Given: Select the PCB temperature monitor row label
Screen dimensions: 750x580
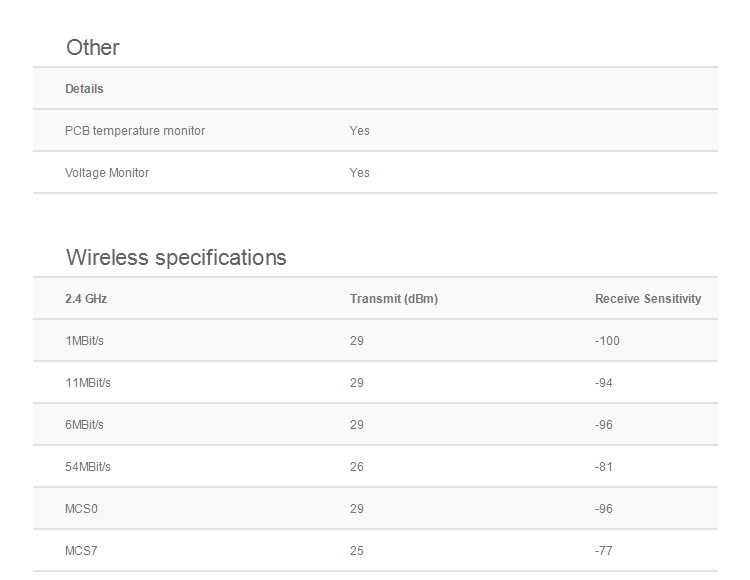Looking at the screenshot, I should pos(135,131).
